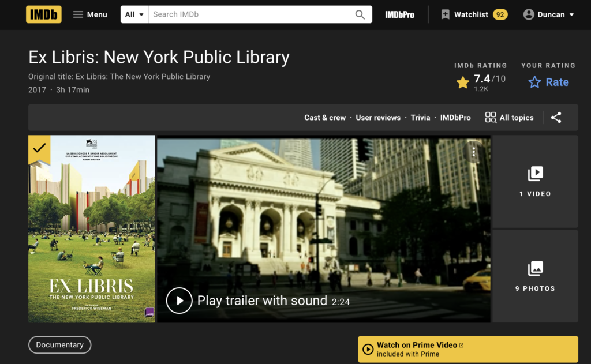The image size is (591, 364).
Task: Open the IMDbPro logo link
Action: 399,14
